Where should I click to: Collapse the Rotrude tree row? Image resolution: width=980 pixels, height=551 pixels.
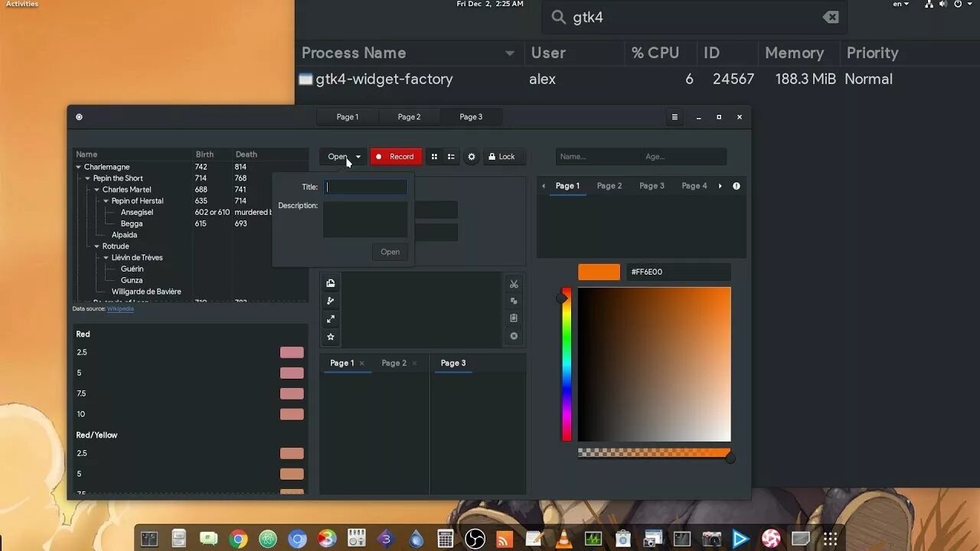coord(96,246)
